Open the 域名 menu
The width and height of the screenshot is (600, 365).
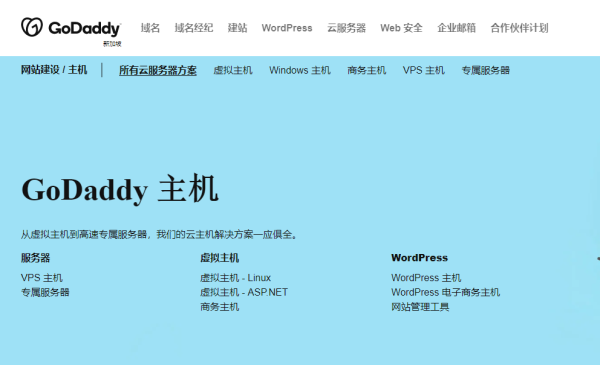[150, 28]
